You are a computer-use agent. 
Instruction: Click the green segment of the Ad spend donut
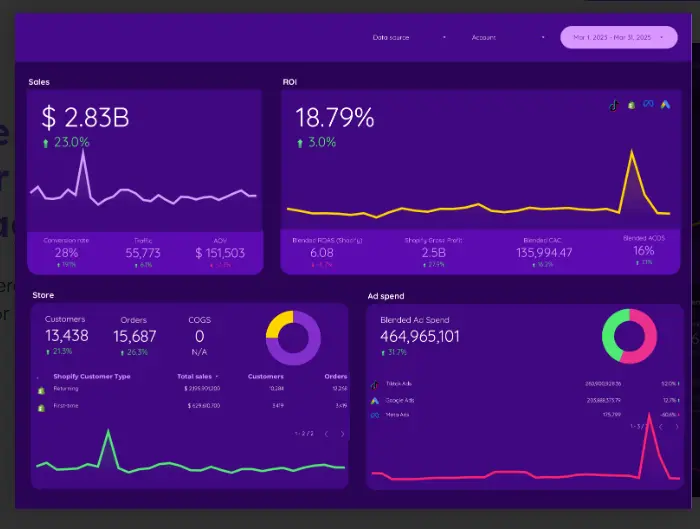[608, 335]
